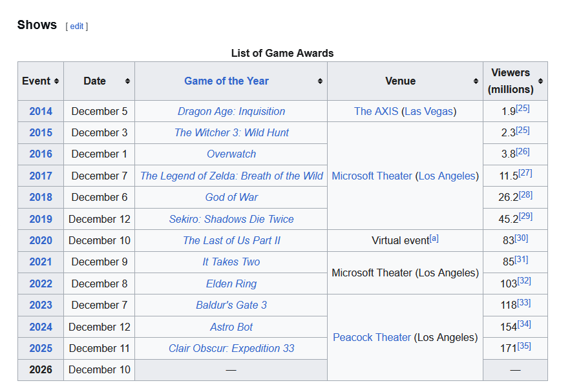Viewport: 581px width, 392px height.
Task: Open The AXIS venue link
Action: [376, 111]
